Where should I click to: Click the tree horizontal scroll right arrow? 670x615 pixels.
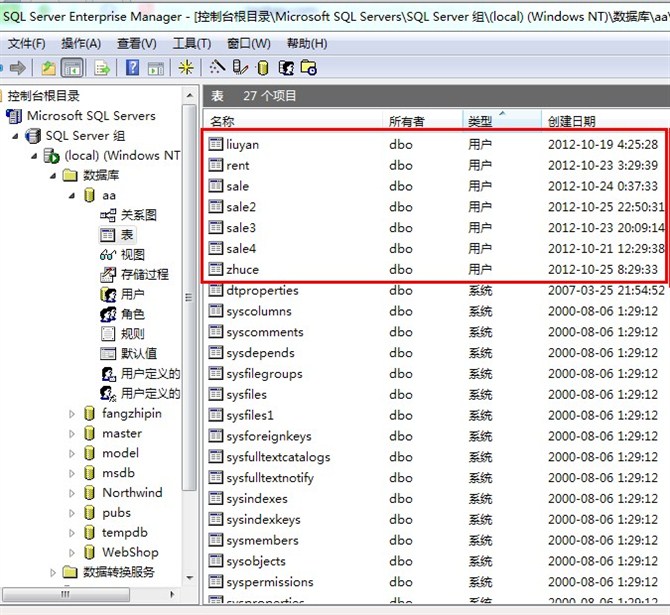[x=172, y=594]
